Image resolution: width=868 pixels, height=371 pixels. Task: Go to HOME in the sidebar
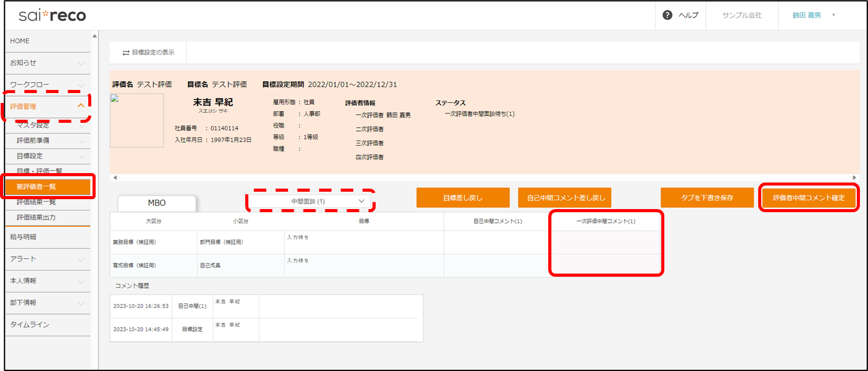pyautogui.click(x=20, y=41)
